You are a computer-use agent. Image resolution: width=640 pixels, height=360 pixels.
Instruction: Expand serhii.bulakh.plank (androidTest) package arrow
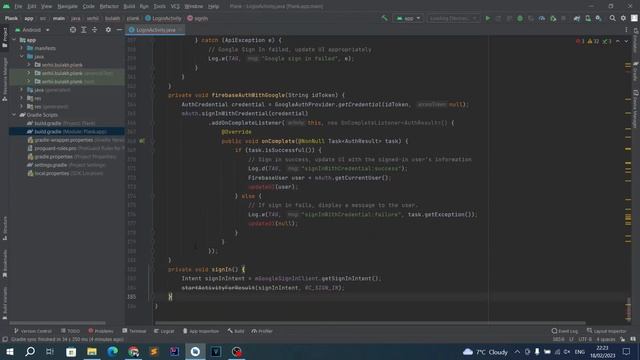point(29,73)
